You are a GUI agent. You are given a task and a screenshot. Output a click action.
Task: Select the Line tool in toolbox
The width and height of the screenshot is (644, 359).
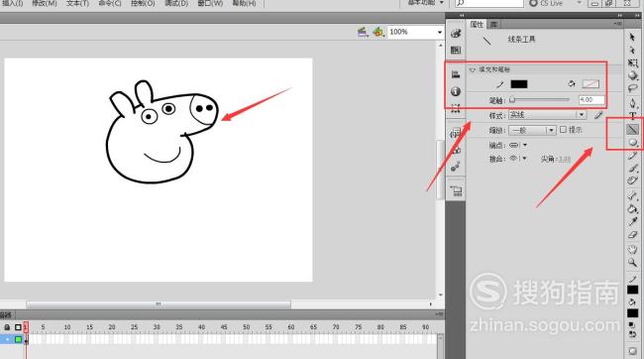632,130
